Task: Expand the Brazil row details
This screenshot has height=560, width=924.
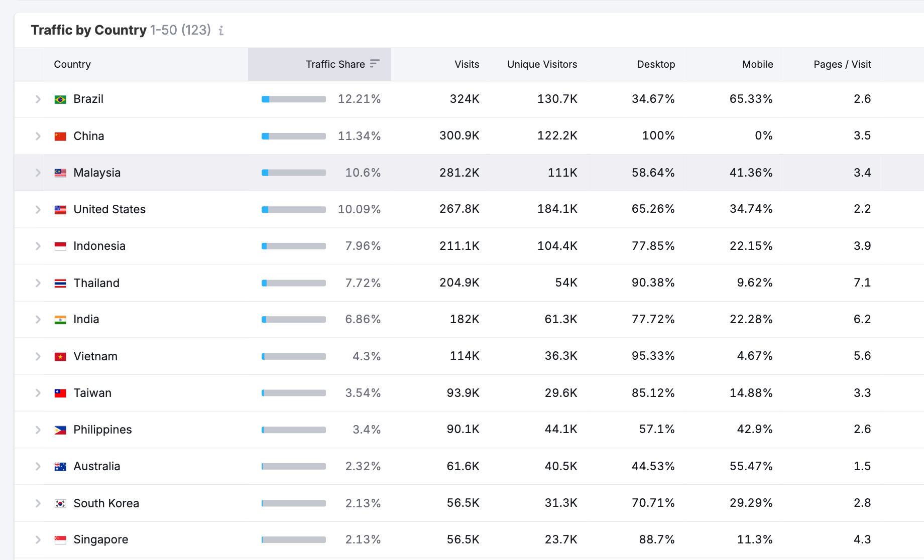Action: [38, 99]
